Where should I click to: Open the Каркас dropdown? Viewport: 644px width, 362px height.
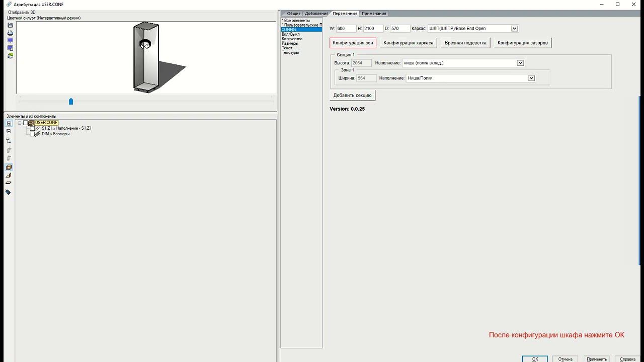click(x=514, y=29)
